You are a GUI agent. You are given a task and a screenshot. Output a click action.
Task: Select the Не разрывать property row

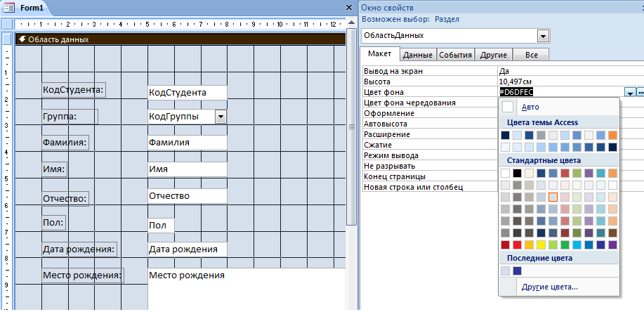pos(430,166)
